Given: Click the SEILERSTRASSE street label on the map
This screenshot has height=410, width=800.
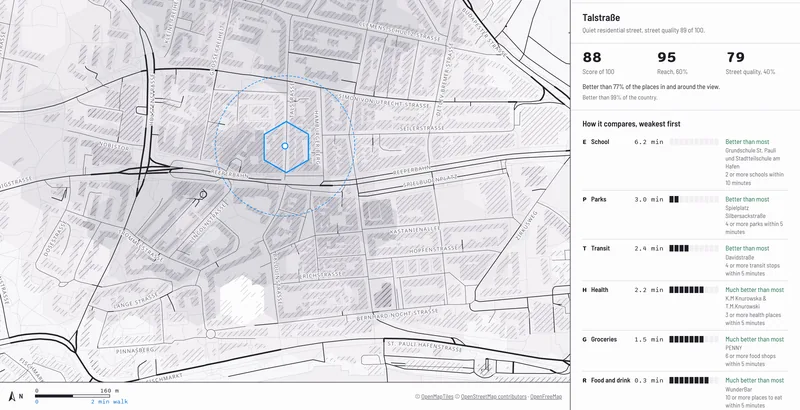Looking at the screenshot, I should point(421,127).
